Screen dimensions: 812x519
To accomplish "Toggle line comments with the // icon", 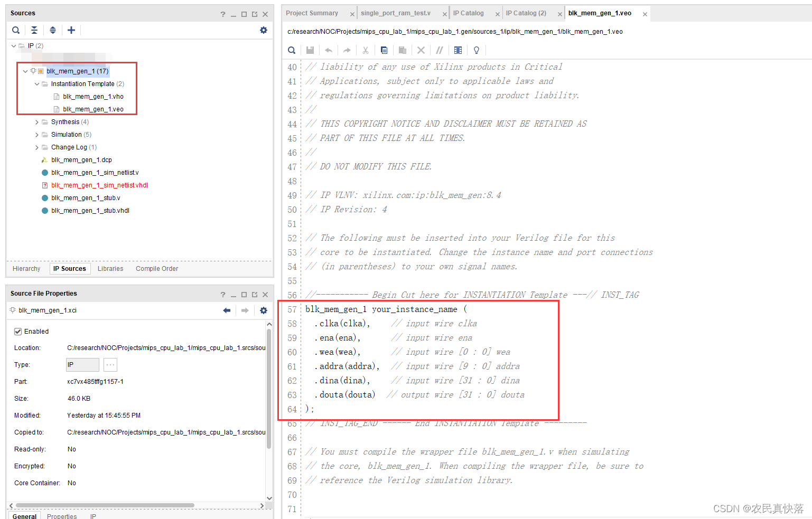I will (x=439, y=50).
